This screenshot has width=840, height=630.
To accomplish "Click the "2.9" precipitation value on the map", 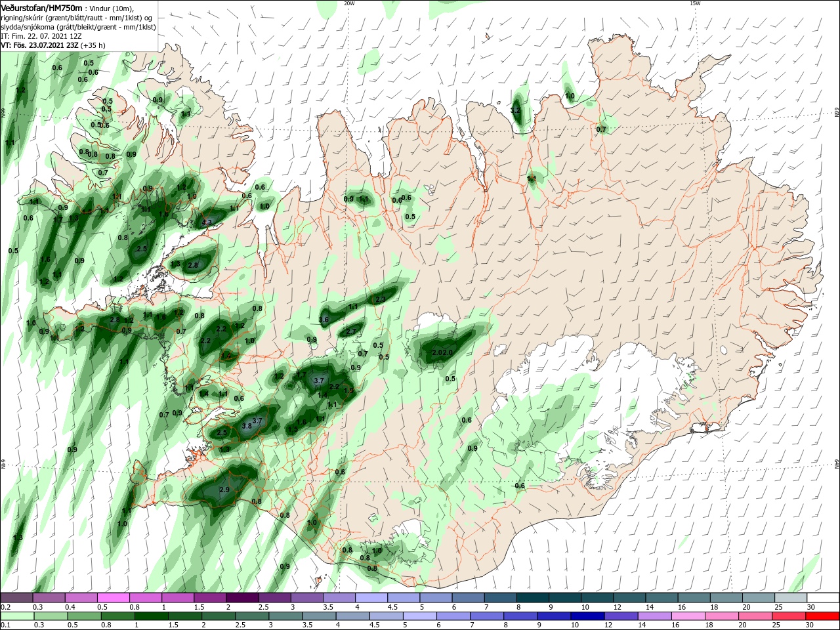I will point(224,490).
